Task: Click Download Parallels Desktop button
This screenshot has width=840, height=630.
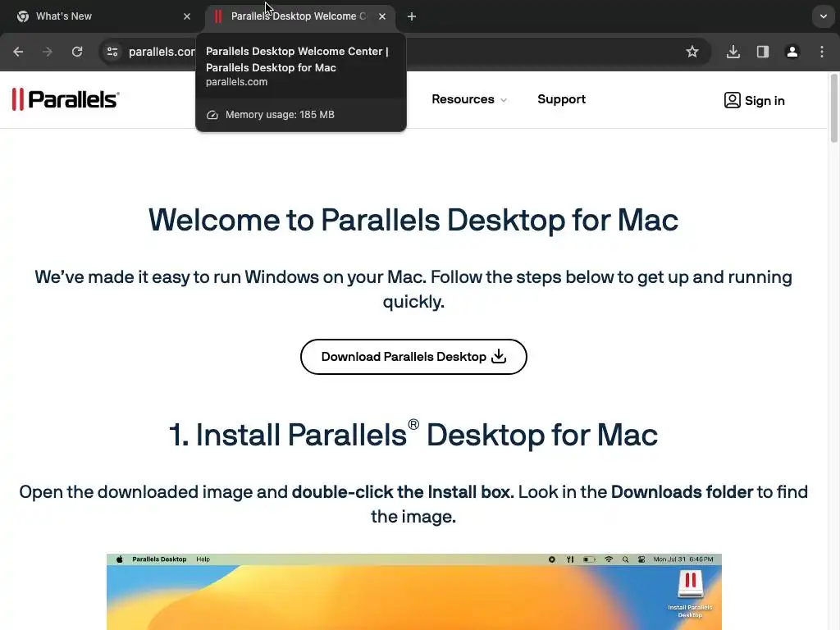Action: click(413, 357)
